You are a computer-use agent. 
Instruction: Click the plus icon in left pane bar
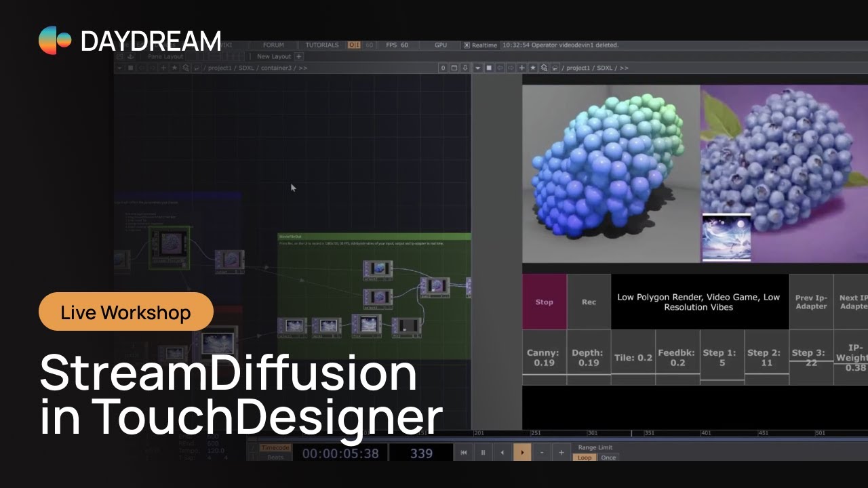tap(163, 68)
